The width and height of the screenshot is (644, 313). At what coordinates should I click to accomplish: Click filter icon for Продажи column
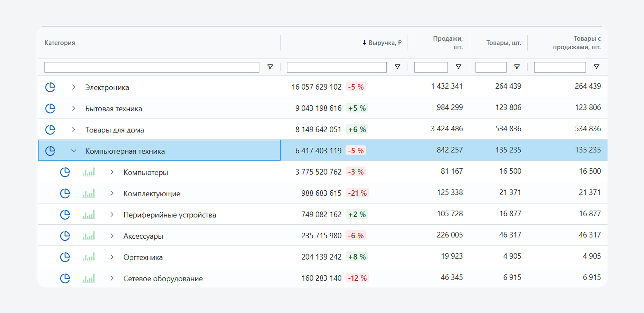pyautogui.click(x=459, y=67)
